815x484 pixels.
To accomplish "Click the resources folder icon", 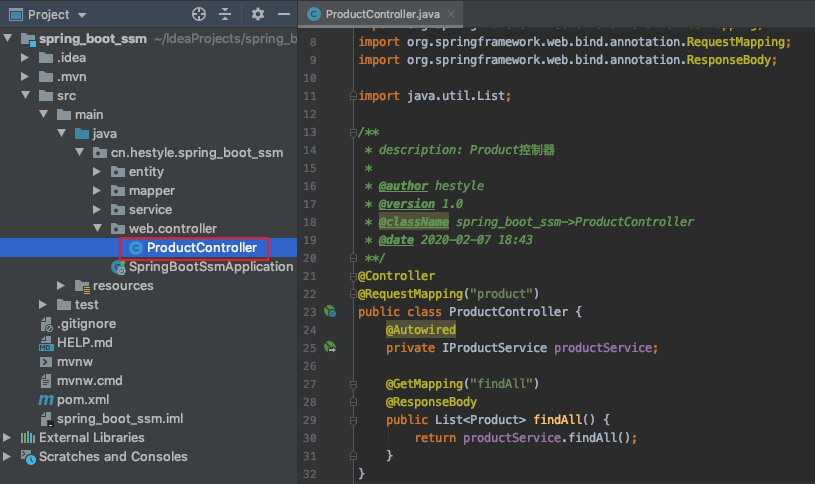I will (x=83, y=286).
